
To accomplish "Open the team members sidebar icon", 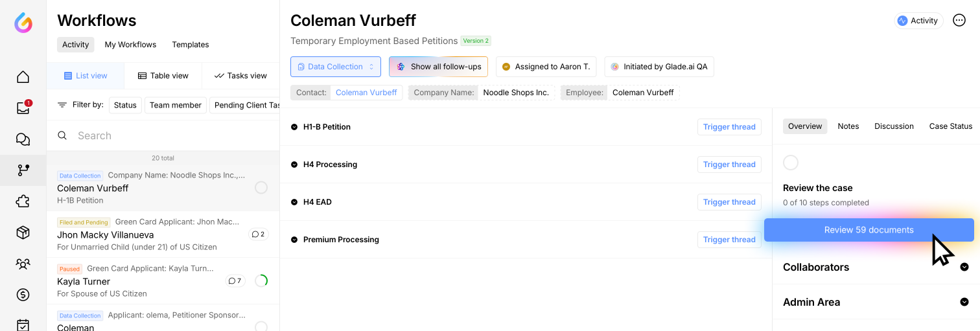I will click(x=23, y=264).
